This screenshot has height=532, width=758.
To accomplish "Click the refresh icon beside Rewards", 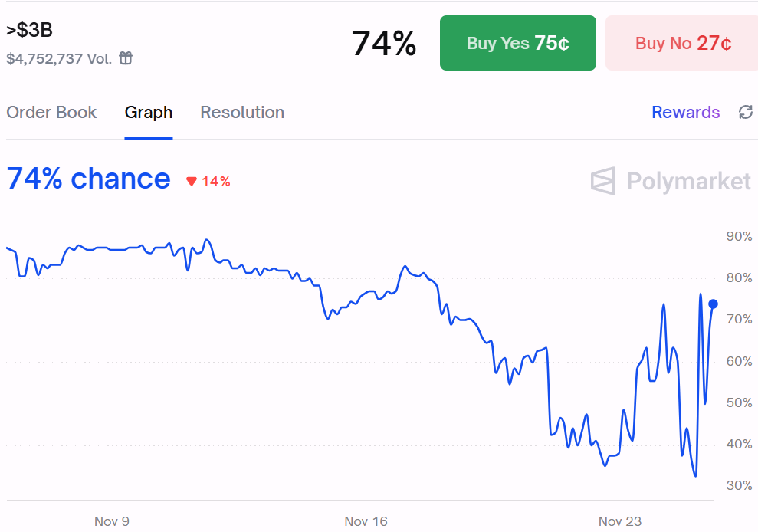I will point(745,112).
